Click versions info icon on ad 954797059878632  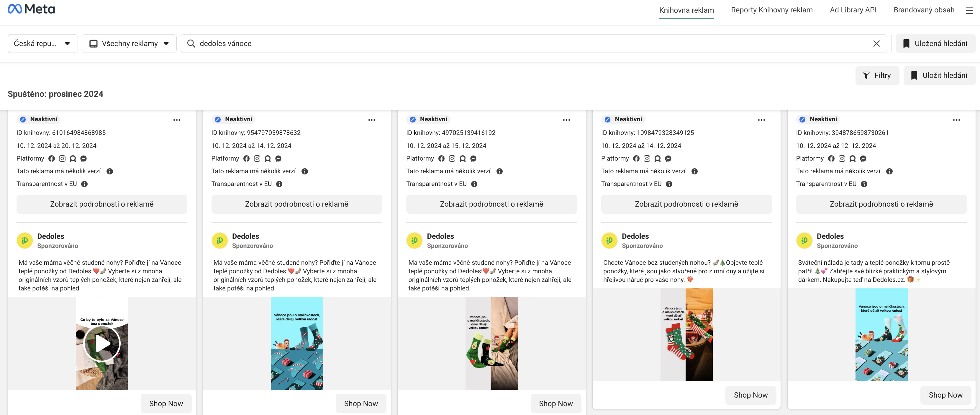point(305,171)
